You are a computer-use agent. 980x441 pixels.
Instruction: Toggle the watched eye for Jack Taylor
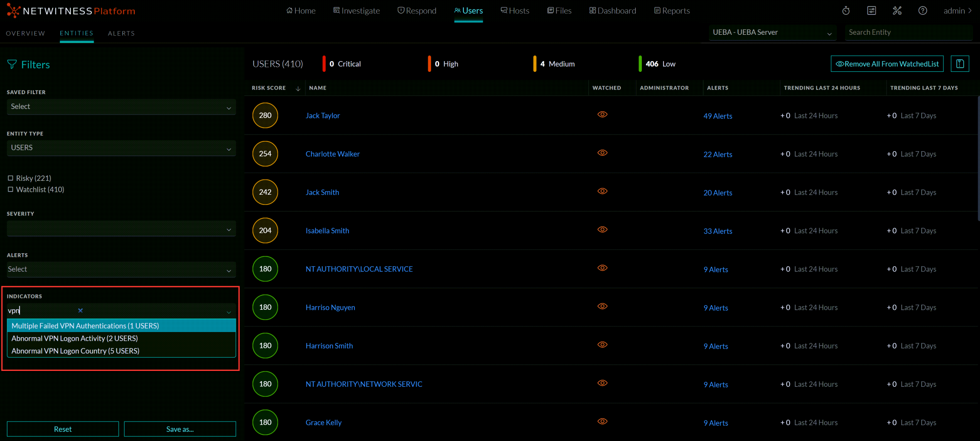click(602, 114)
